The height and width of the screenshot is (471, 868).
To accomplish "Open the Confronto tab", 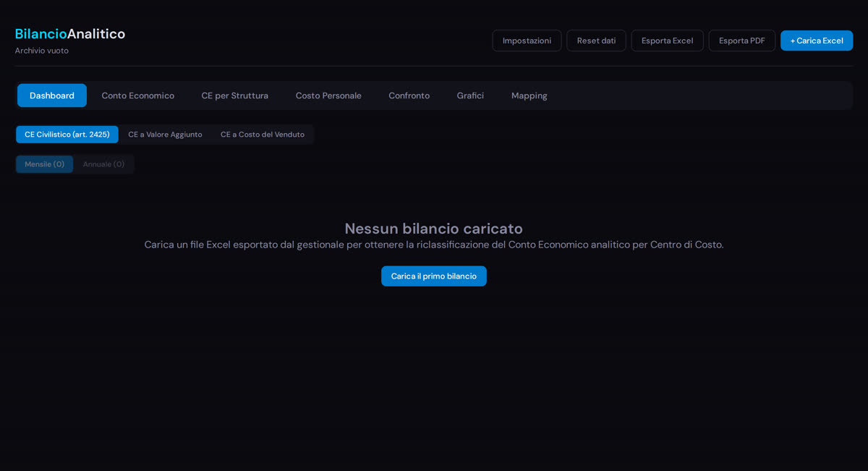I will (409, 95).
